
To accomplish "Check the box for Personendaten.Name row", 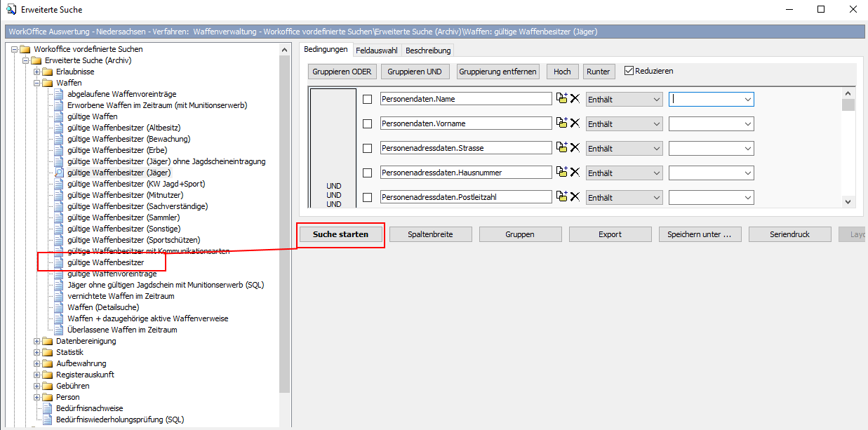I will pyautogui.click(x=367, y=100).
